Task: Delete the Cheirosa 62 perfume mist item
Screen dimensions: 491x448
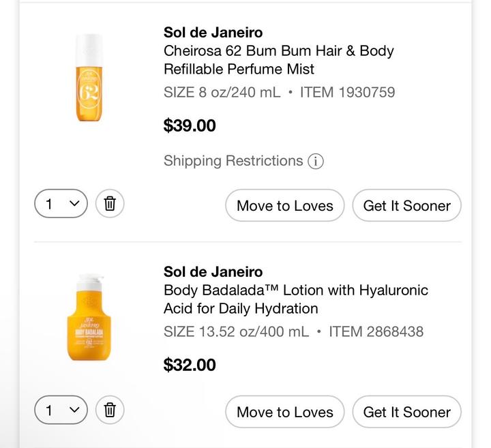Action: (x=110, y=203)
